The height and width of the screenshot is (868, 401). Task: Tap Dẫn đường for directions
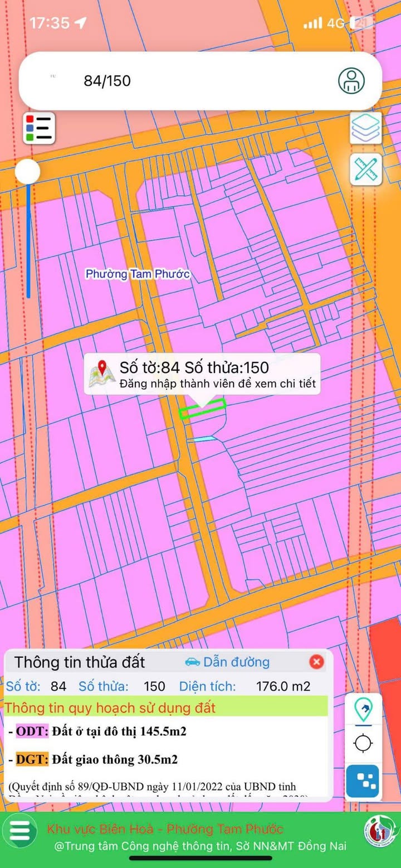click(x=227, y=662)
